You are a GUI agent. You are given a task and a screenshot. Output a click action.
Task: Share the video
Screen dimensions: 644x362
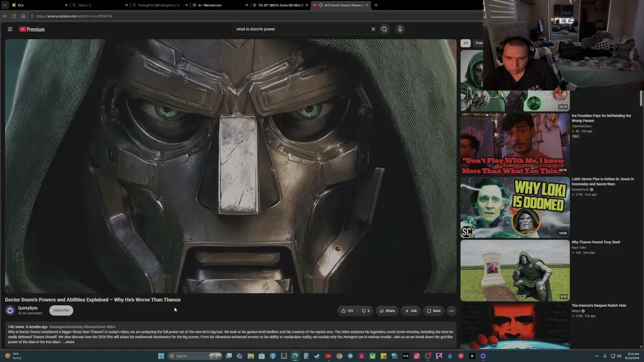pos(387,311)
